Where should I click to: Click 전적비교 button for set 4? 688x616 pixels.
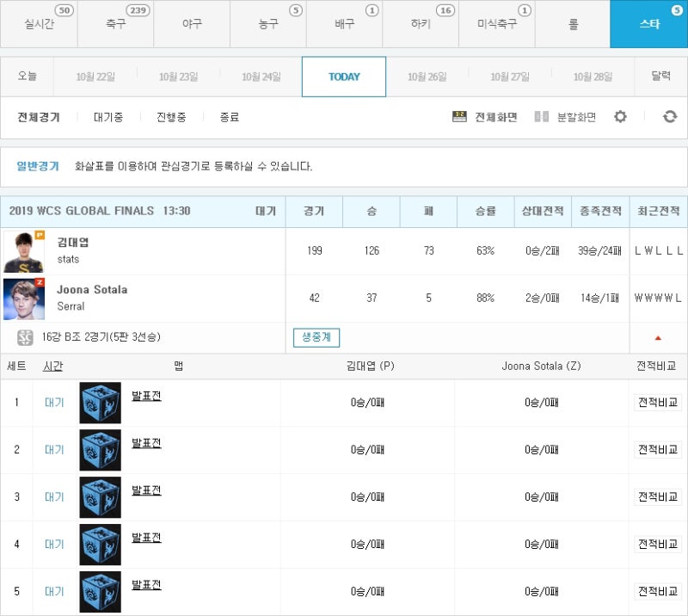(x=658, y=545)
